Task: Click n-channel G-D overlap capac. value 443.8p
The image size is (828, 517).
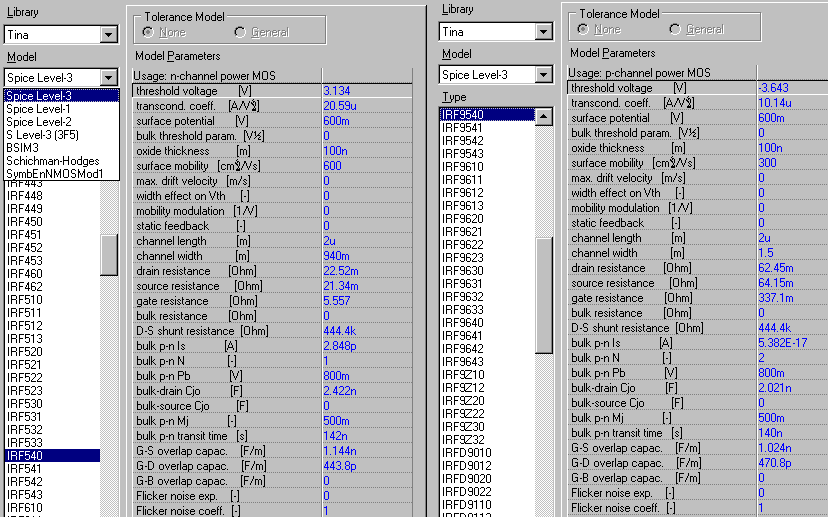Action: (340, 466)
